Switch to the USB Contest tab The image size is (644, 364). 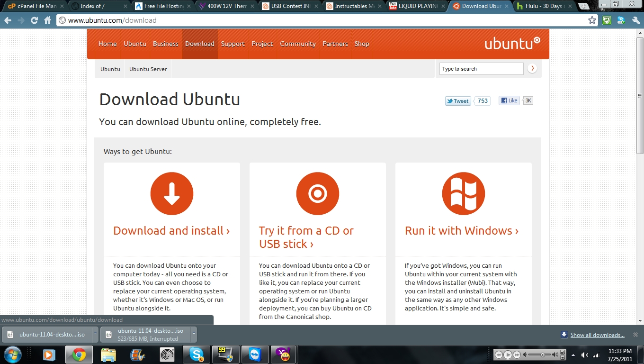pyautogui.click(x=289, y=6)
